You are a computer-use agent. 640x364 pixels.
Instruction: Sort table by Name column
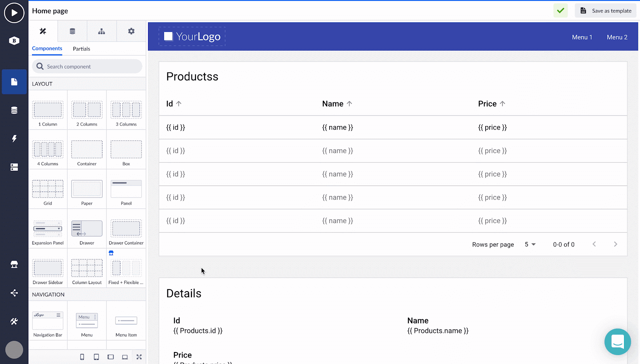click(x=337, y=104)
